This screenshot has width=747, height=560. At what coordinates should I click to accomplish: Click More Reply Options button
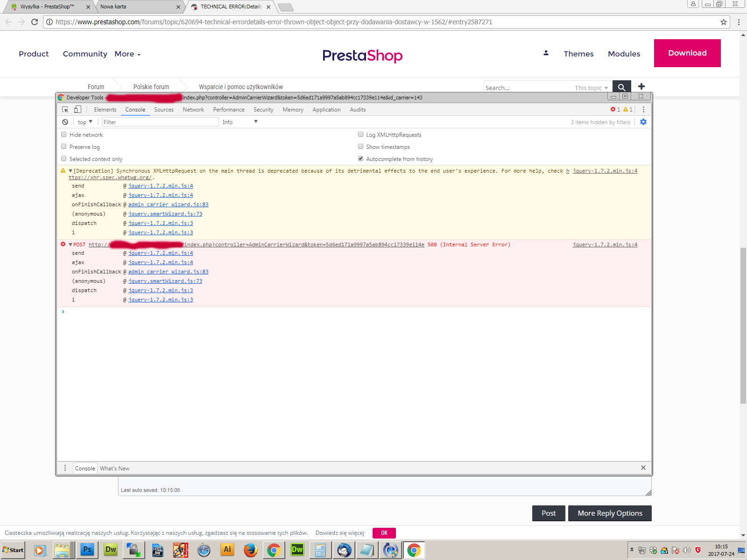click(610, 513)
